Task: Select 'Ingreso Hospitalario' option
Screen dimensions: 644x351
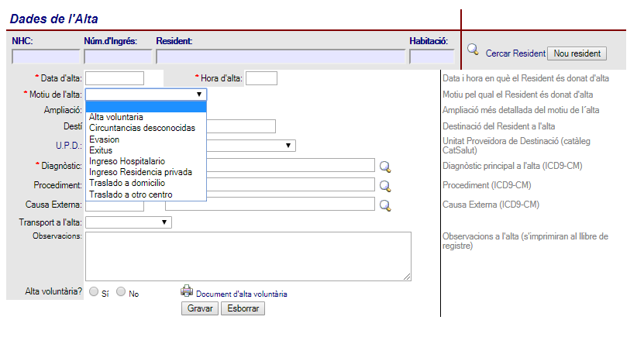Action: (x=127, y=161)
